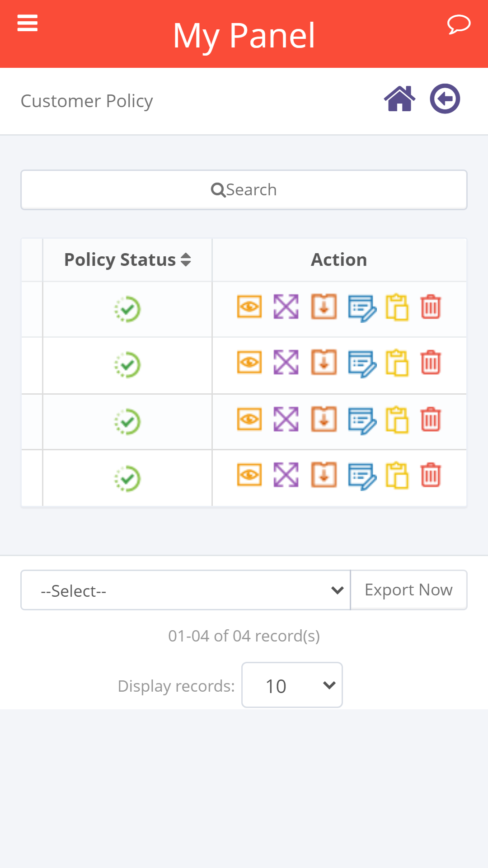Copy policy in fourth row
This screenshot has width=488, height=868.
click(x=397, y=476)
